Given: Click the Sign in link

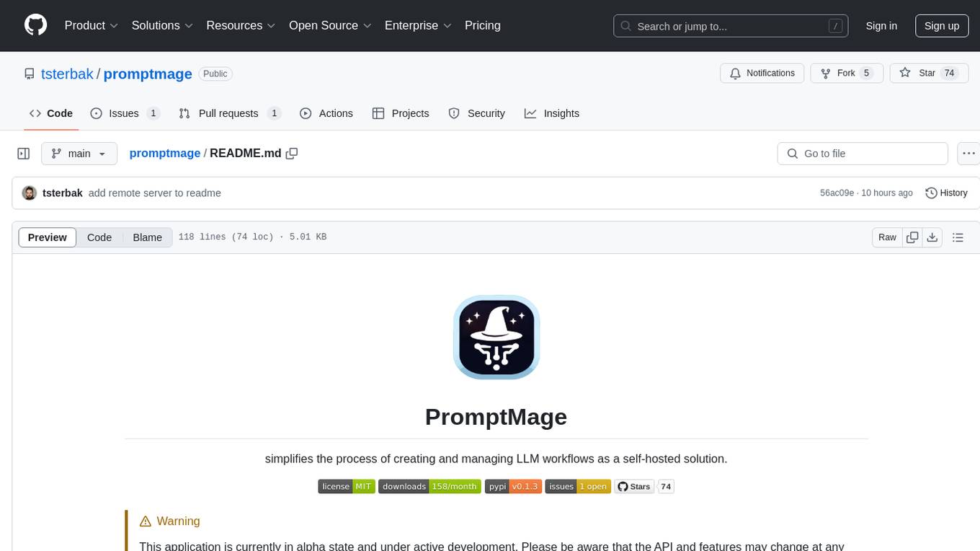Looking at the screenshot, I should click(881, 26).
